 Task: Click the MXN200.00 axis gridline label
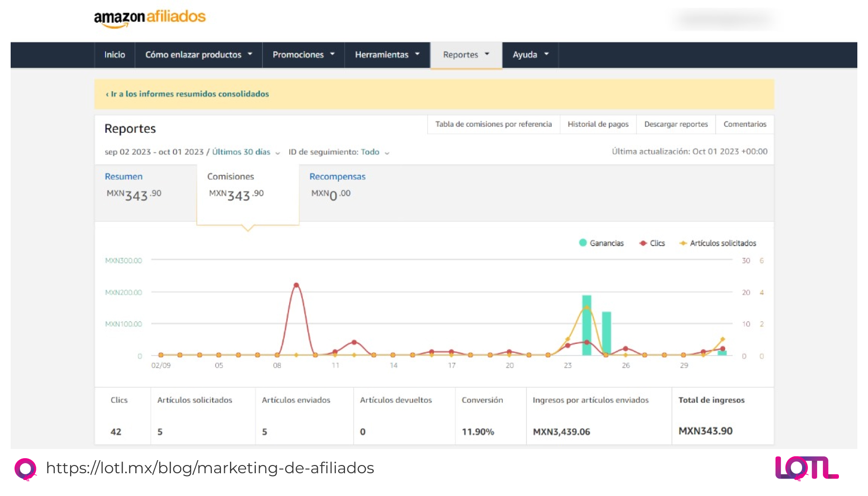[124, 292]
